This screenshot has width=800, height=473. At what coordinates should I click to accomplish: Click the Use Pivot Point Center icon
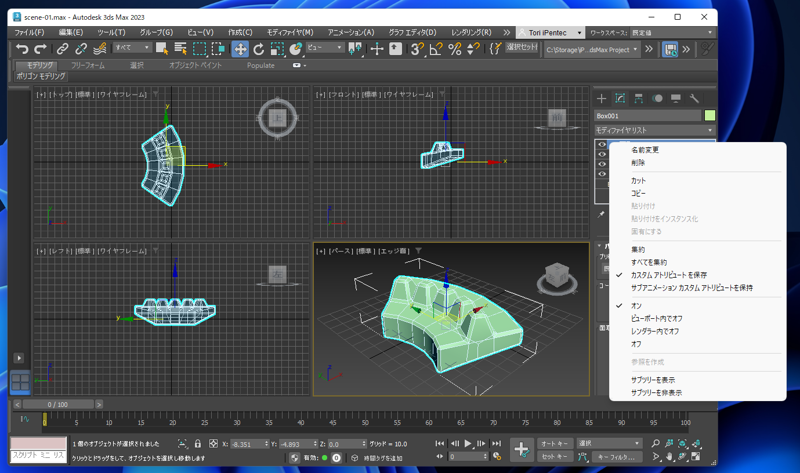(x=355, y=49)
